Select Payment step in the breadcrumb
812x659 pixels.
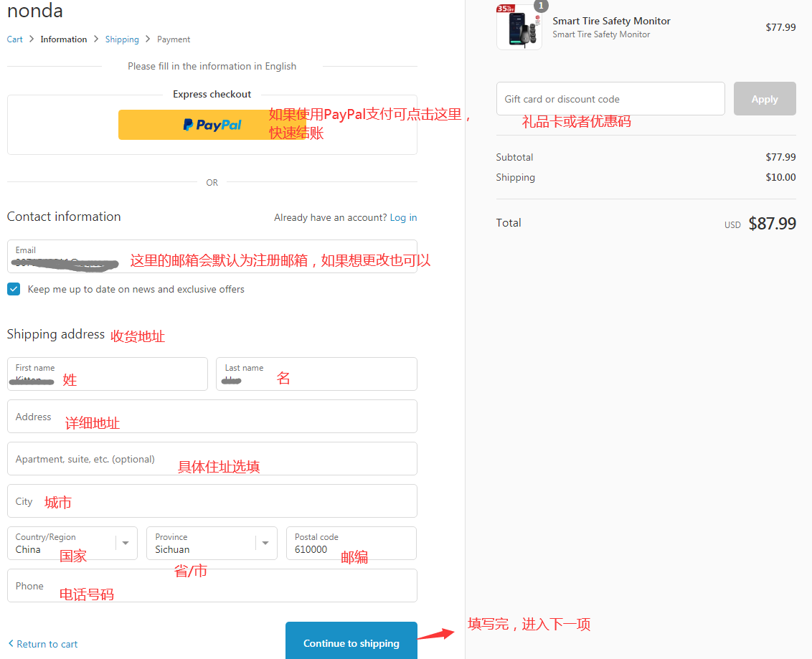(x=174, y=39)
